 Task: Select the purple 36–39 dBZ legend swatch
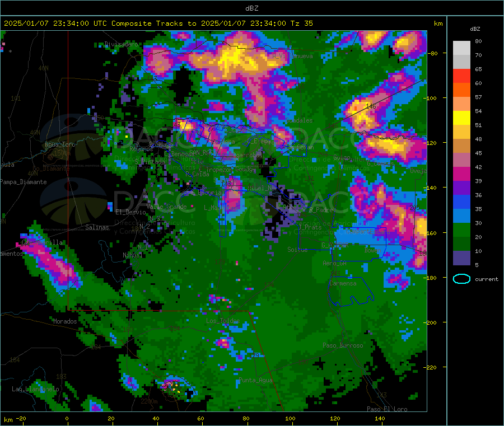pos(461,188)
